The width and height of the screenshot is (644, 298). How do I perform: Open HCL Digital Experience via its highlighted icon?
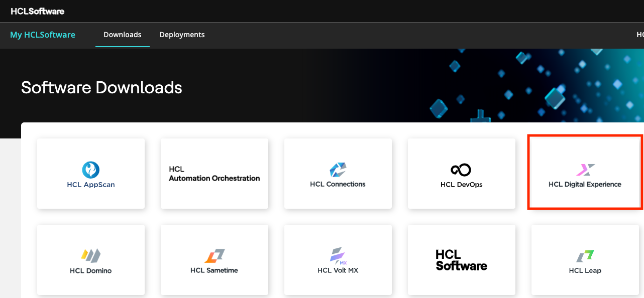pyautogui.click(x=585, y=170)
